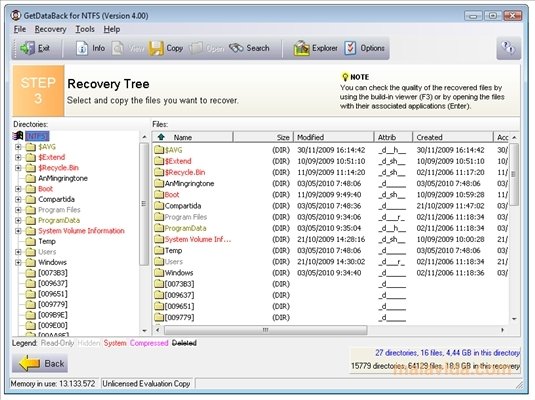This screenshot has width=535, height=400.
Task: Click the Open toolbar icon
Action: [x=196, y=48]
